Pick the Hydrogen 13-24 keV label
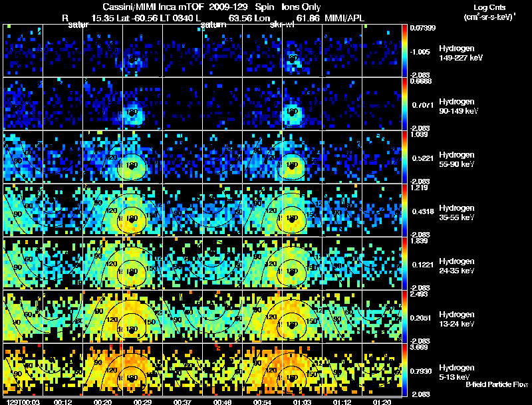Image resolution: width=532 pixels, height=405 pixels. (x=457, y=319)
